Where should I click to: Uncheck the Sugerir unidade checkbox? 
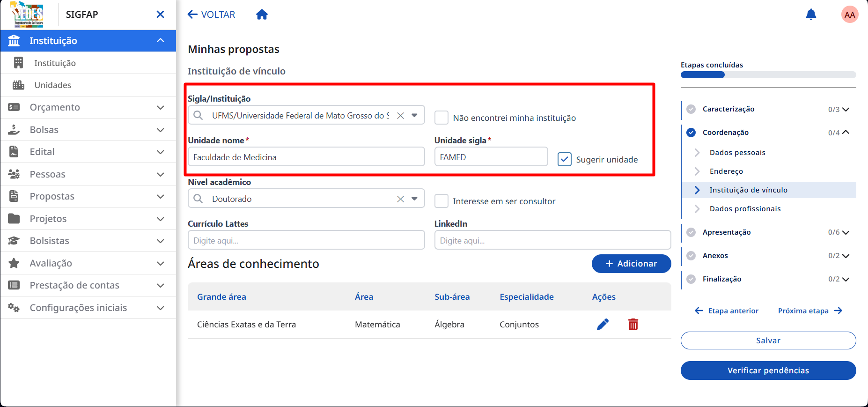coord(565,159)
